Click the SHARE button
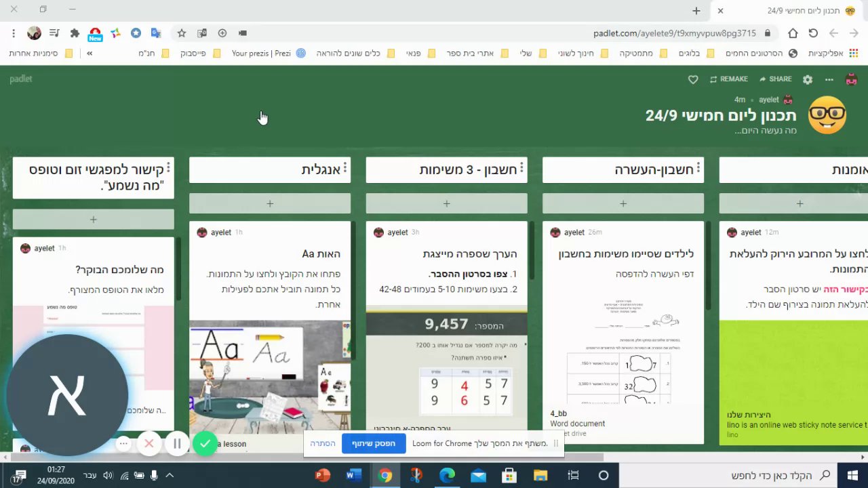Screen dimensions: 868x488 [776, 79]
